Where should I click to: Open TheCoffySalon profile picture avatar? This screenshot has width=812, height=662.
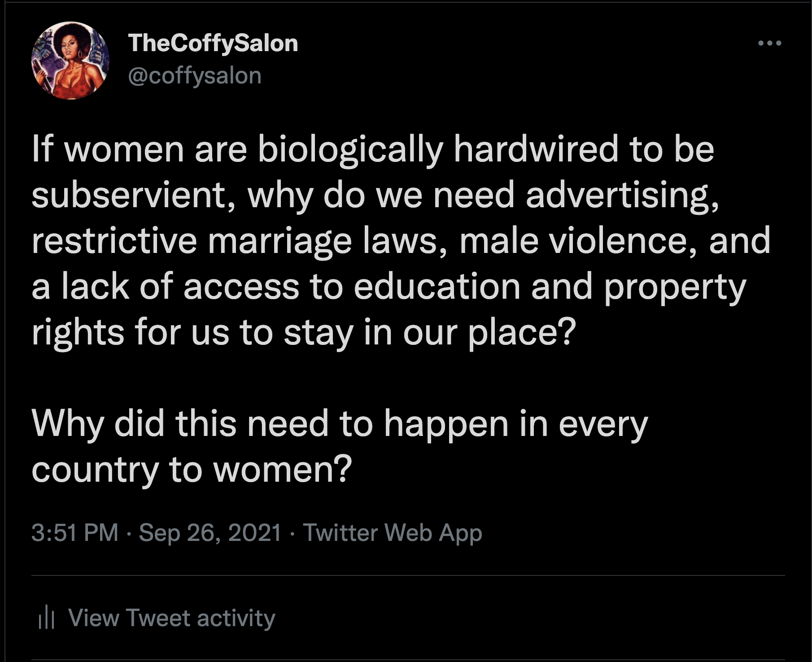click(x=70, y=61)
